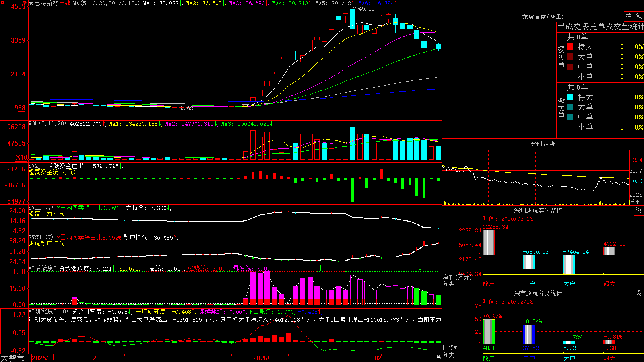Click the 4012.52 超大 net value
This screenshot has width=644, height=362.
[615, 244]
